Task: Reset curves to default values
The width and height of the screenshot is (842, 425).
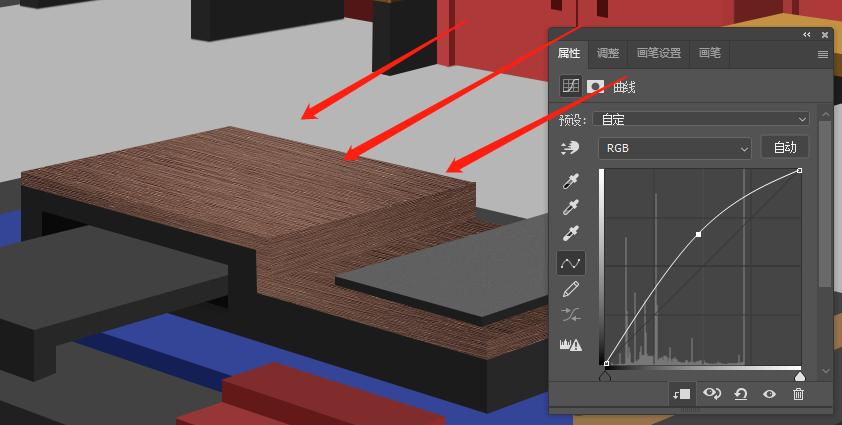Action: [741, 394]
